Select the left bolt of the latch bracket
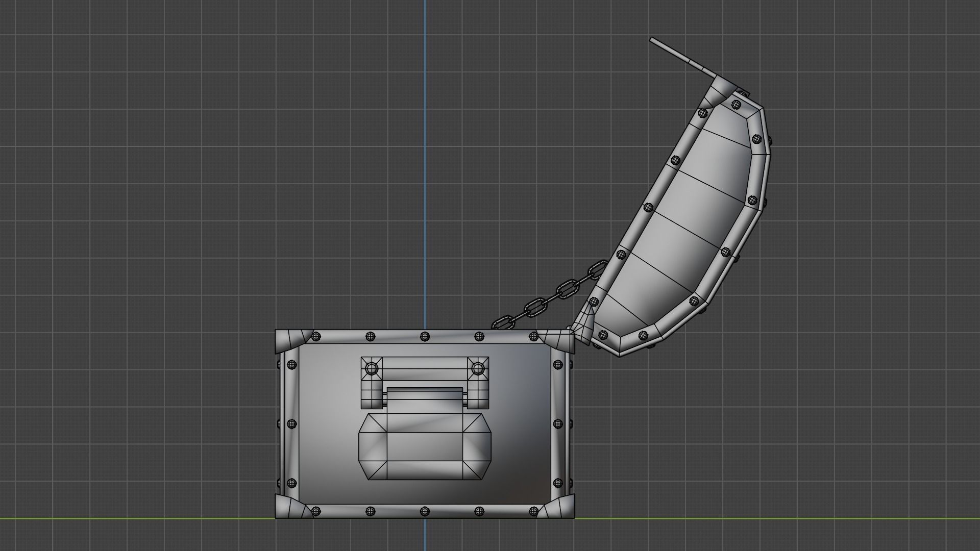This screenshot has height=551, width=980. [371, 368]
